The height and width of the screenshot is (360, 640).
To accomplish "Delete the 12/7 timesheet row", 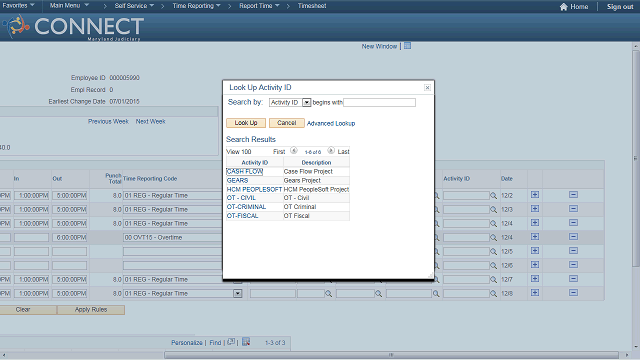I will (573, 278).
